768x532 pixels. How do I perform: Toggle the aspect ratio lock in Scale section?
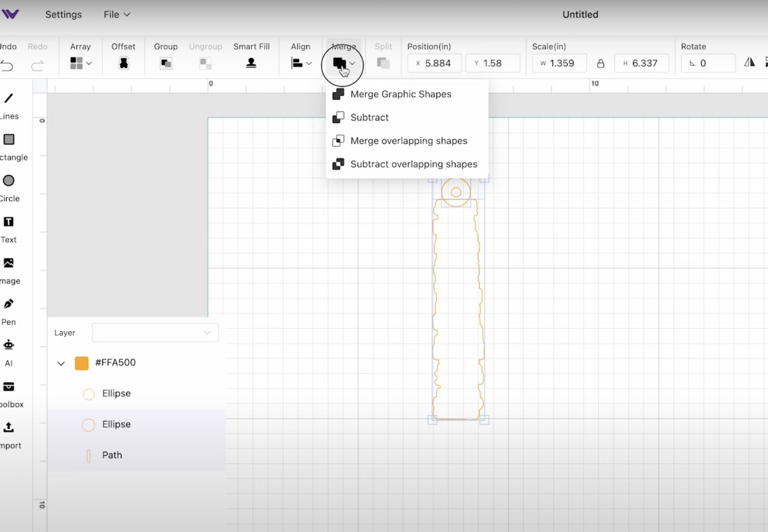pos(600,63)
